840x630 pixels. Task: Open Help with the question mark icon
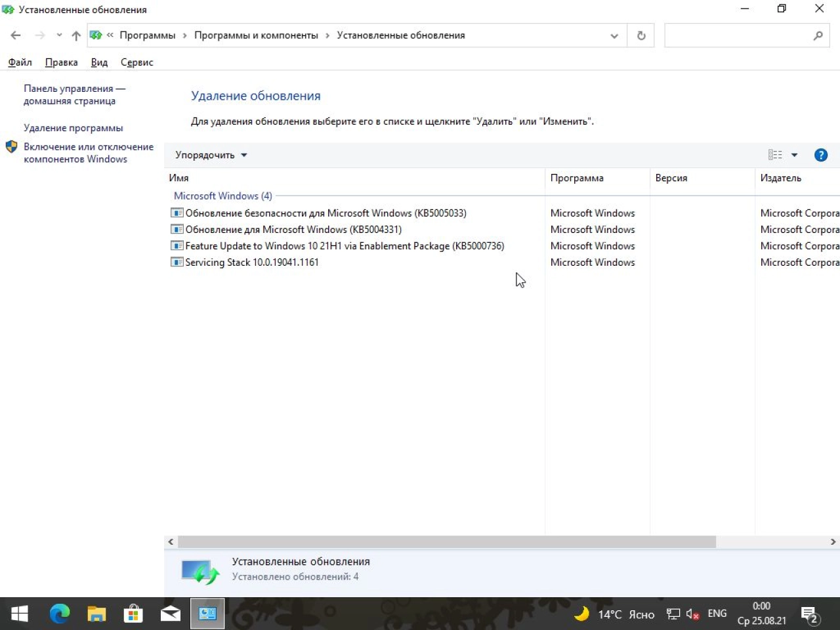[x=820, y=155]
